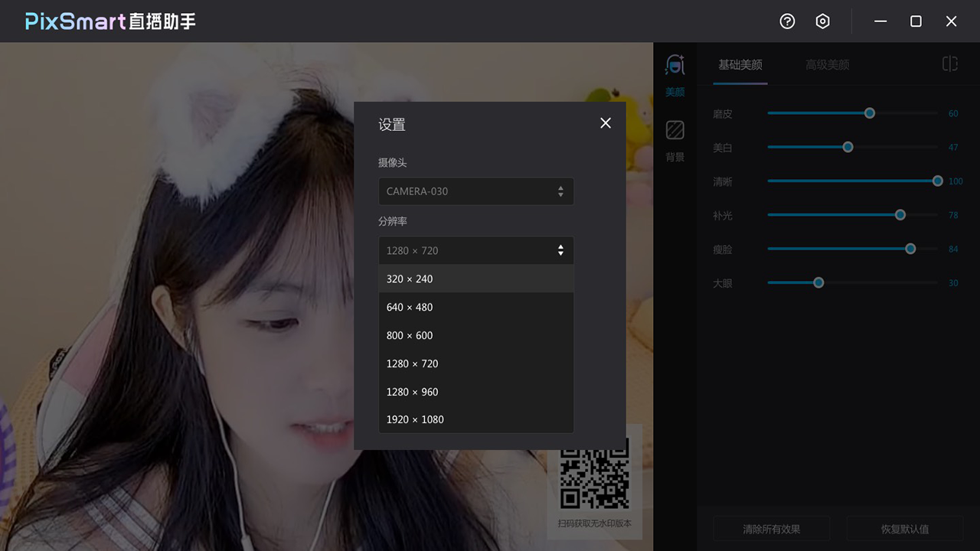The height and width of the screenshot is (551, 980).
Task: Select the 美颜 beauty panel icon
Action: (x=675, y=73)
